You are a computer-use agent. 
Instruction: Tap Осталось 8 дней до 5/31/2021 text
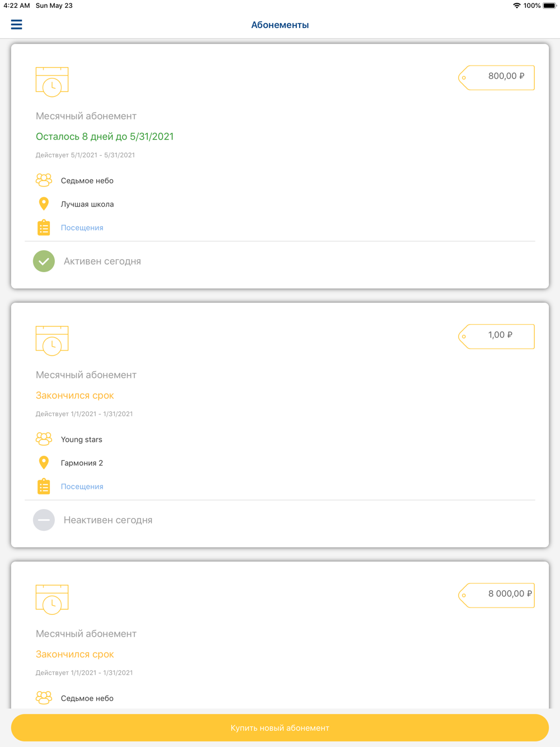(x=105, y=137)
